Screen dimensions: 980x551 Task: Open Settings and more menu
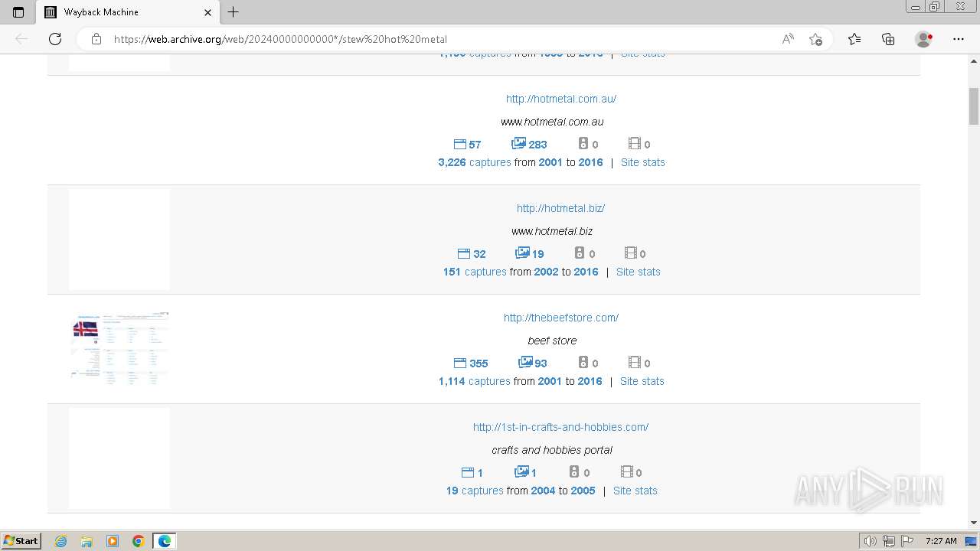(959, 39)
